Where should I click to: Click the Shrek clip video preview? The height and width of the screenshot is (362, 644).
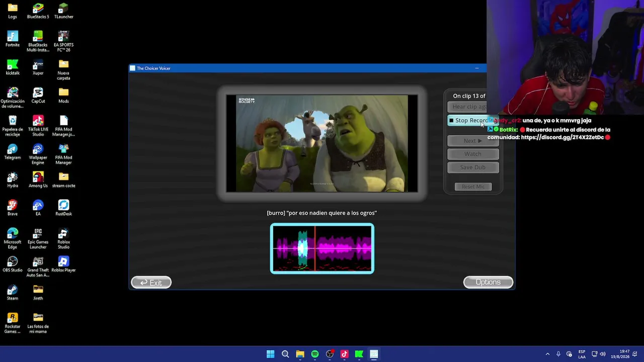pos(322,143)
